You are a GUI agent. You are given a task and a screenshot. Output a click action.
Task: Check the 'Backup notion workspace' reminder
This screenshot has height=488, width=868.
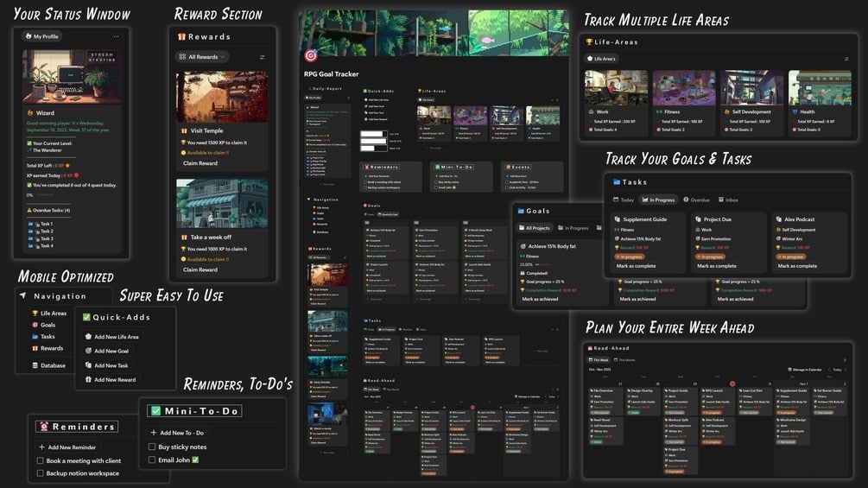pyautogui.click(x=40, y=473)
